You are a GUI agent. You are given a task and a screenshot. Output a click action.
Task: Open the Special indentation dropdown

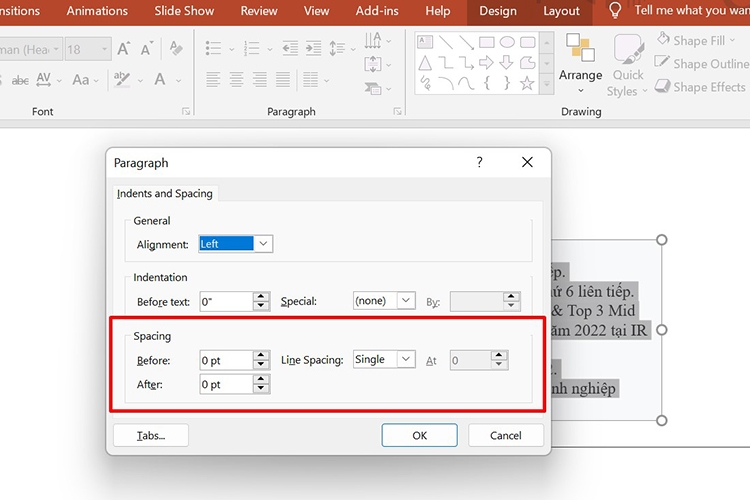pos(406,300)
